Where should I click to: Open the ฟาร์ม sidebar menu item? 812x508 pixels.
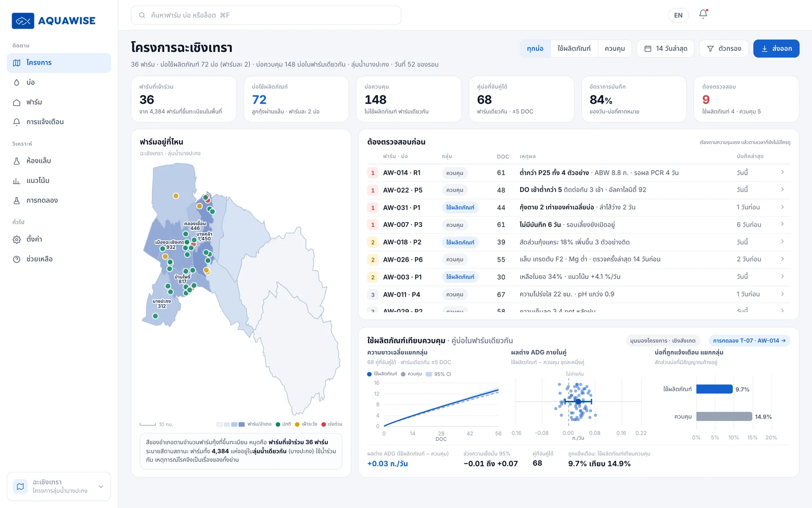[59, 102]
